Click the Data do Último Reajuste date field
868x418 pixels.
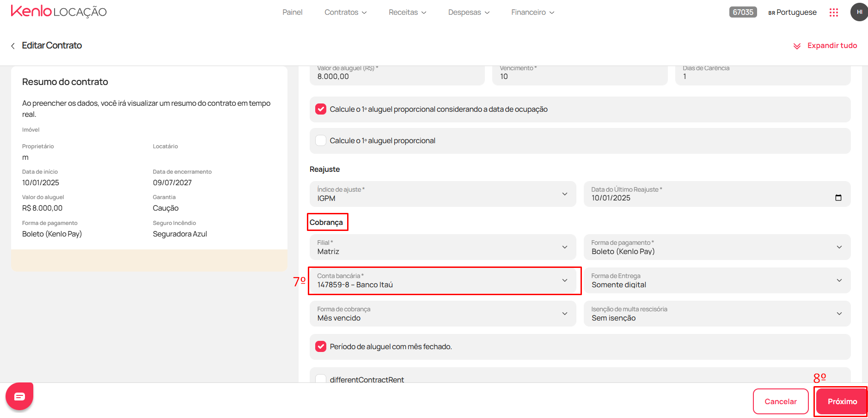[x=717, y=194]
